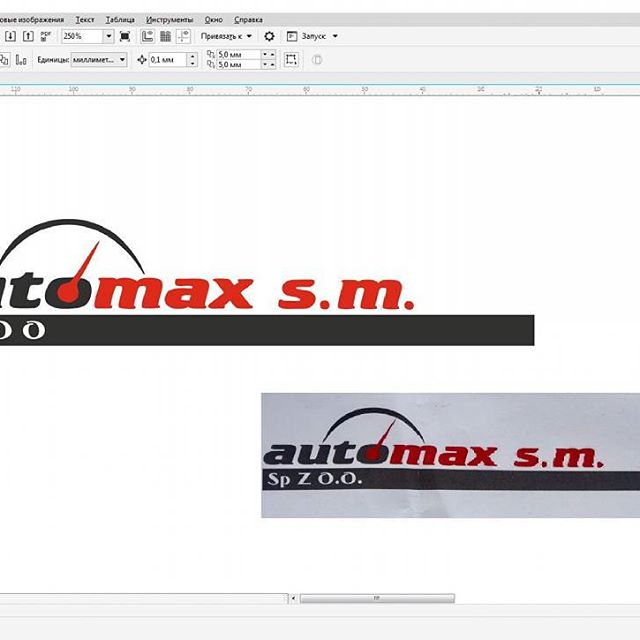Click the current-page icon left of align bars

[x=4, y=60]
